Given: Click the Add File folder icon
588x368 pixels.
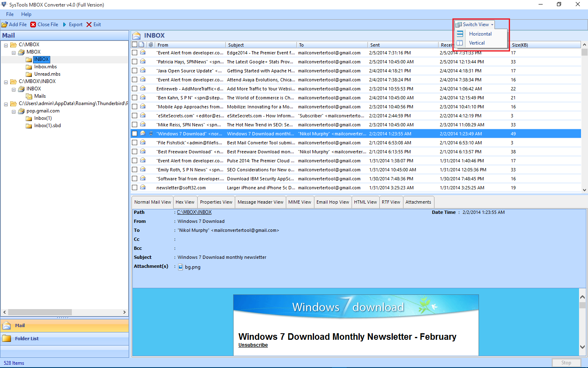Looking at the screenshot, I should coord(4,25).
